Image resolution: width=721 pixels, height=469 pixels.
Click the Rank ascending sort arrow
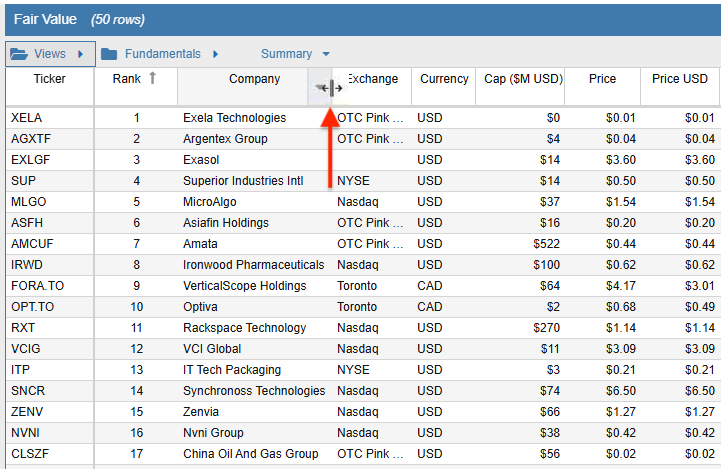coord(153,78)
